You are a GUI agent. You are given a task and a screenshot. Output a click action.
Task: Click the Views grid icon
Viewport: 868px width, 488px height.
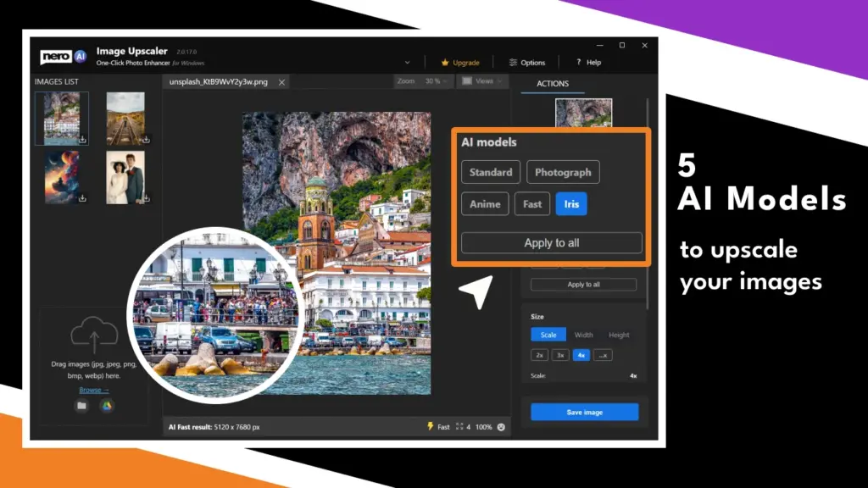pos(467,82)
